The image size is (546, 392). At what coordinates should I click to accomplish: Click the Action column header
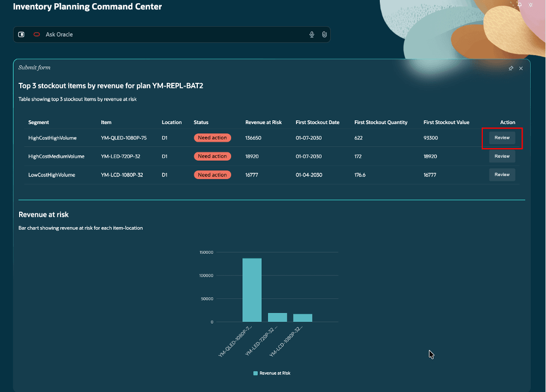[x=508, y=122]
